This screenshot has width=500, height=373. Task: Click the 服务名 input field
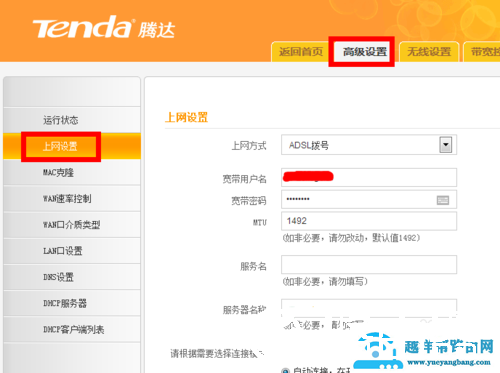click(x=369, y=265)
